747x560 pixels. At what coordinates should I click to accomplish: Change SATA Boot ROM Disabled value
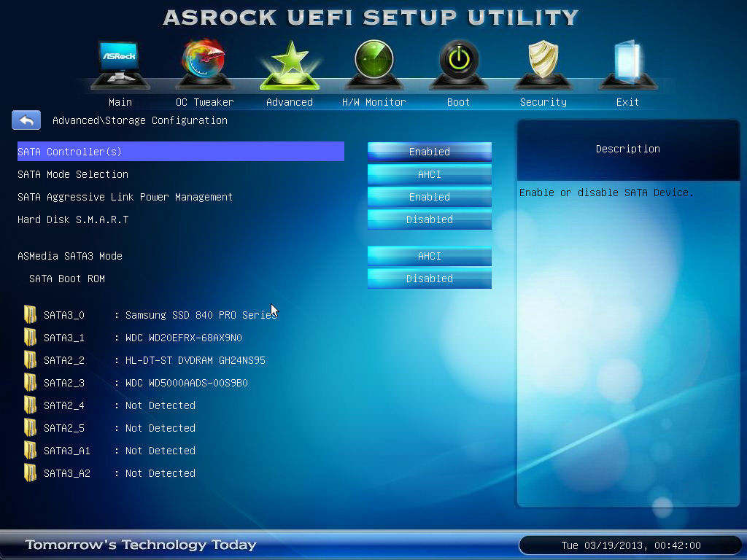(x=429, y=279)
